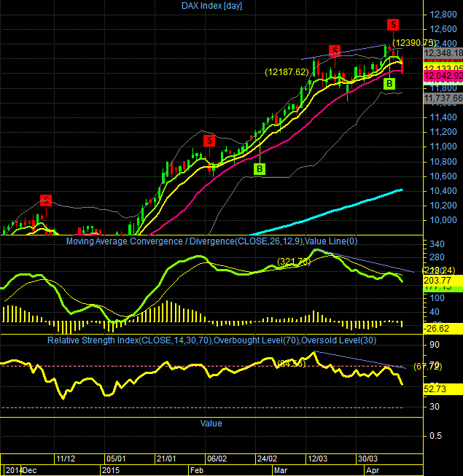Click the 06/02 date label
463x476 pixels.
click(217, 459)
